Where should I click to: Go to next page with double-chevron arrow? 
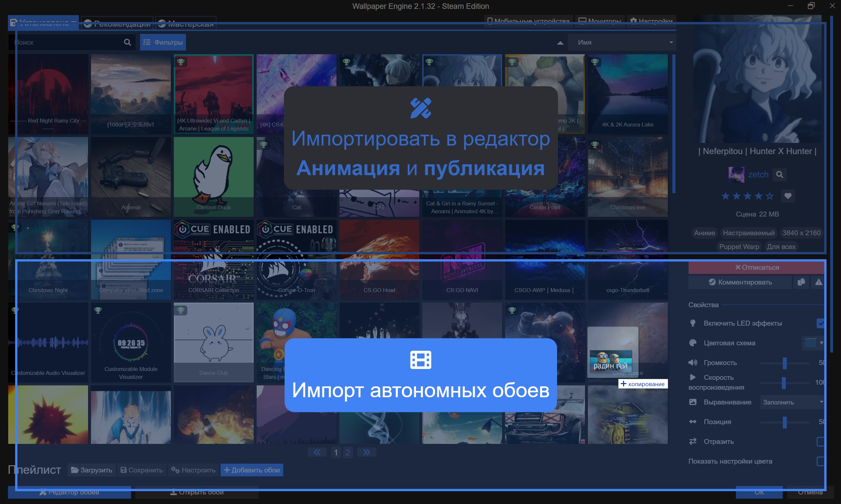[366, 452]
